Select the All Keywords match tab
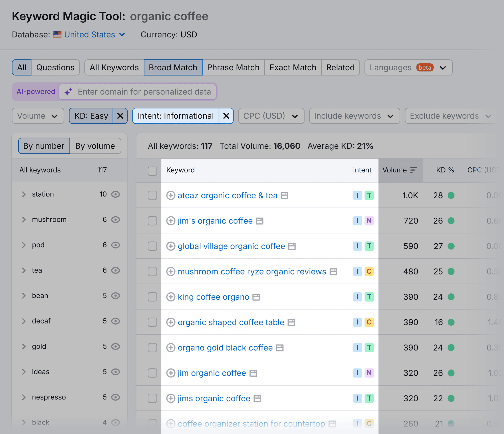 (114, 67)
